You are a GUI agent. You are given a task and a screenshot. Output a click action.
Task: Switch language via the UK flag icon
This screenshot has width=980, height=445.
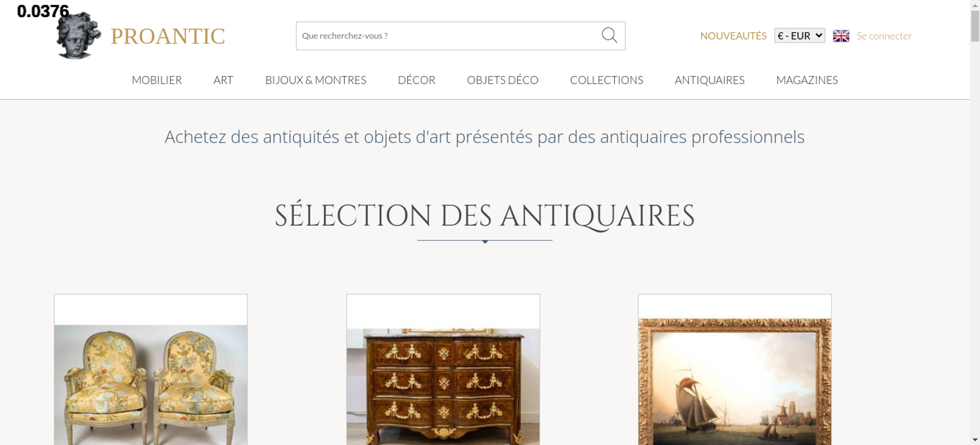coord(841,36)
